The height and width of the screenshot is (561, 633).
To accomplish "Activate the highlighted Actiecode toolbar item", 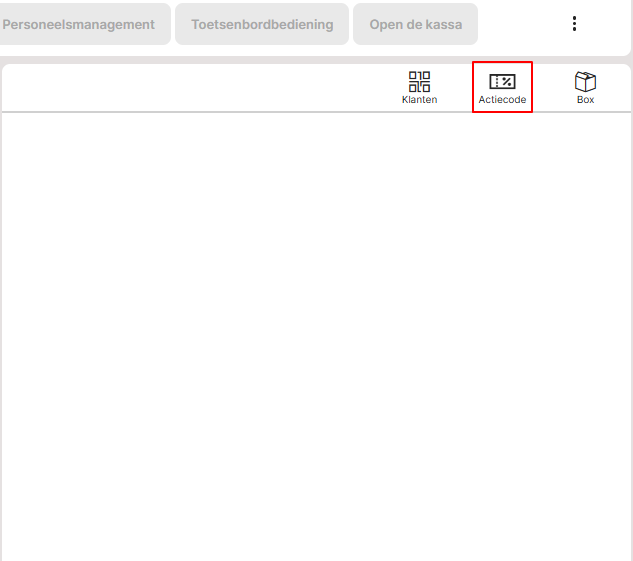I will [502, 87].
